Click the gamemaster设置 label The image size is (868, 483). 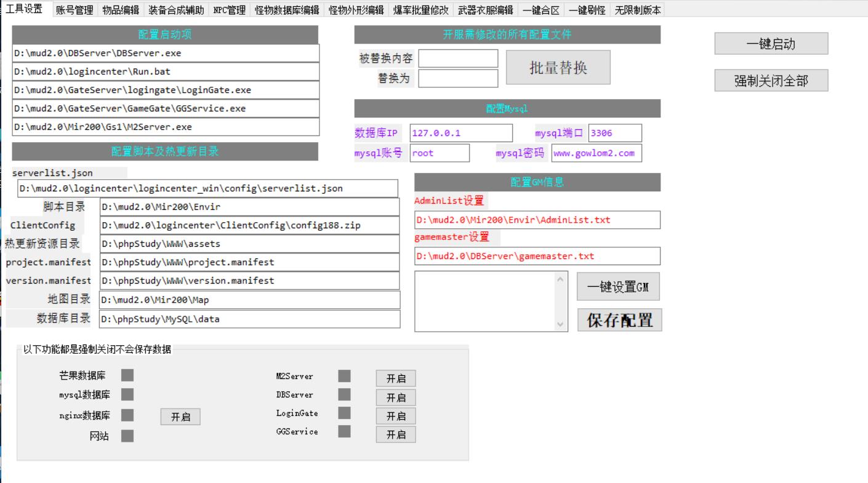pyautogui.click(x=452, y=237)
